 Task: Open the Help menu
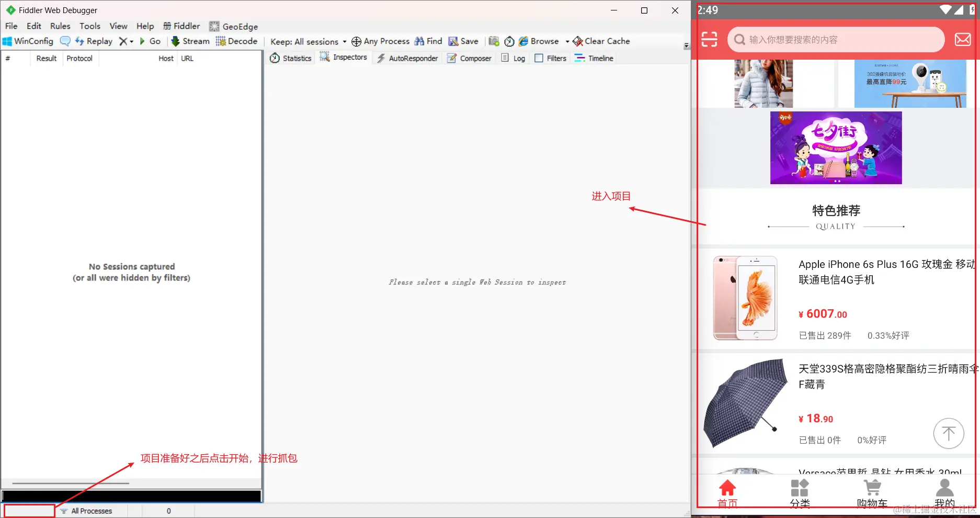point(145,26)
